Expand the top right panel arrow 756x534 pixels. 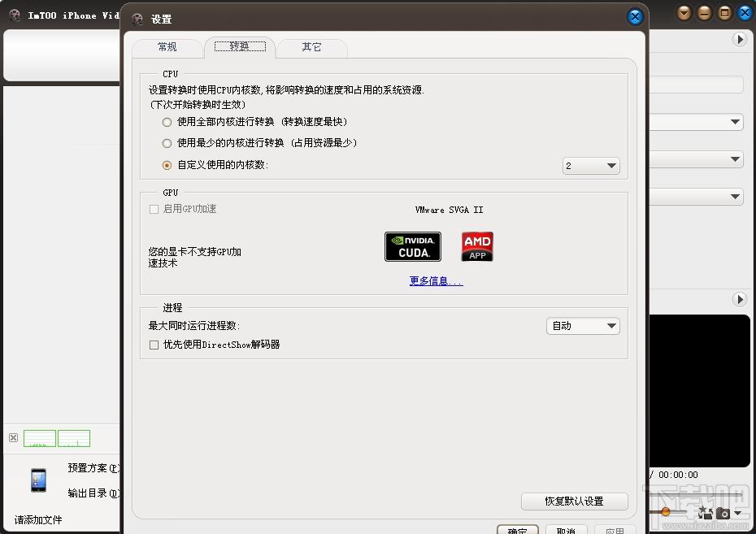pyautogui.click(x=740, y=39)
